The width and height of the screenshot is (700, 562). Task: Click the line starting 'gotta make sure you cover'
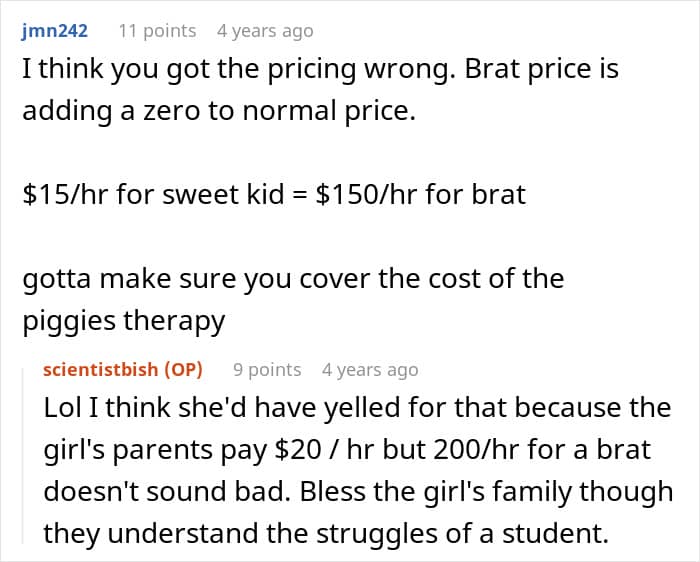tap(293, 279)
